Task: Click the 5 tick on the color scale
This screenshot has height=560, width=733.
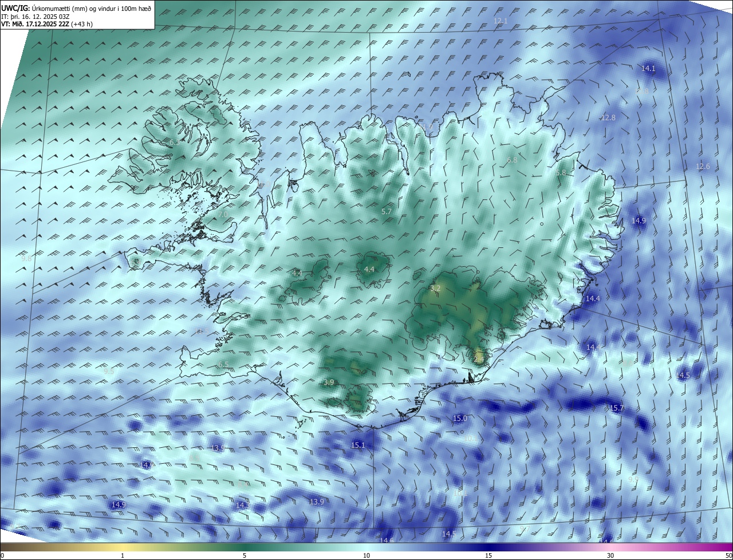Action: 245,555
